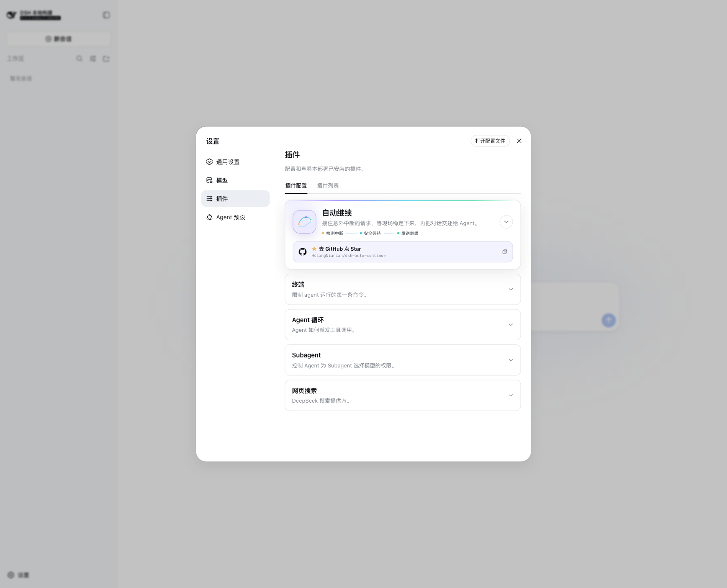The height and width of the screenshot is (588, 727).
Task: Click the search icon in workspace header
Action: coord(79,59)
